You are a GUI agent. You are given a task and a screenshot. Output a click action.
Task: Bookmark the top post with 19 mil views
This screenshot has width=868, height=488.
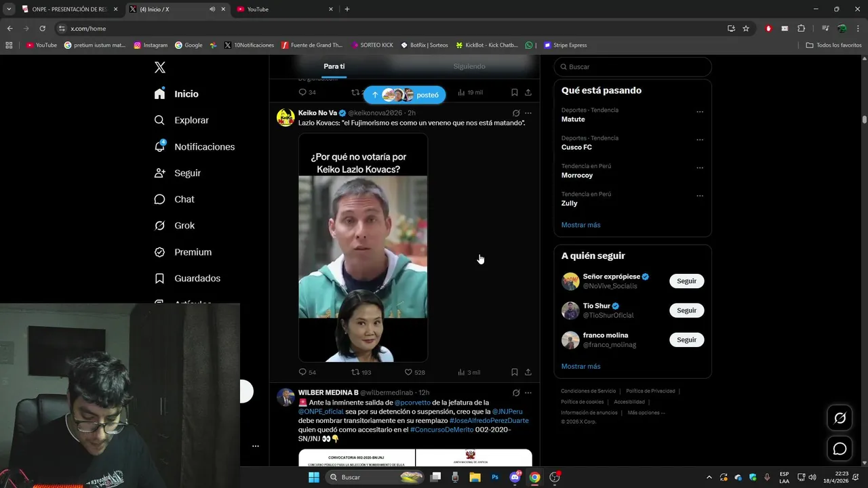tap(514, 92)
